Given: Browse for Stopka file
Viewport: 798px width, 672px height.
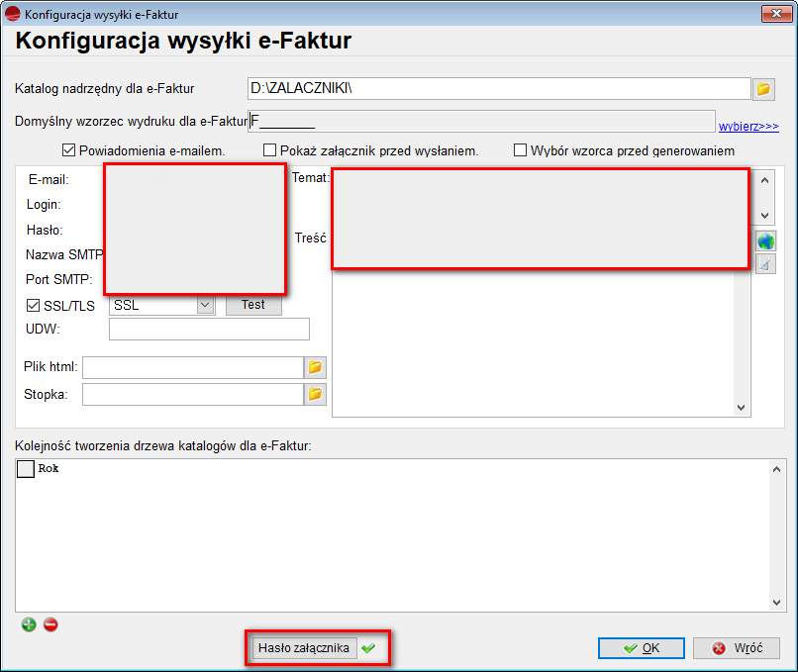Looking at the screenshot, I should [315, 395].
